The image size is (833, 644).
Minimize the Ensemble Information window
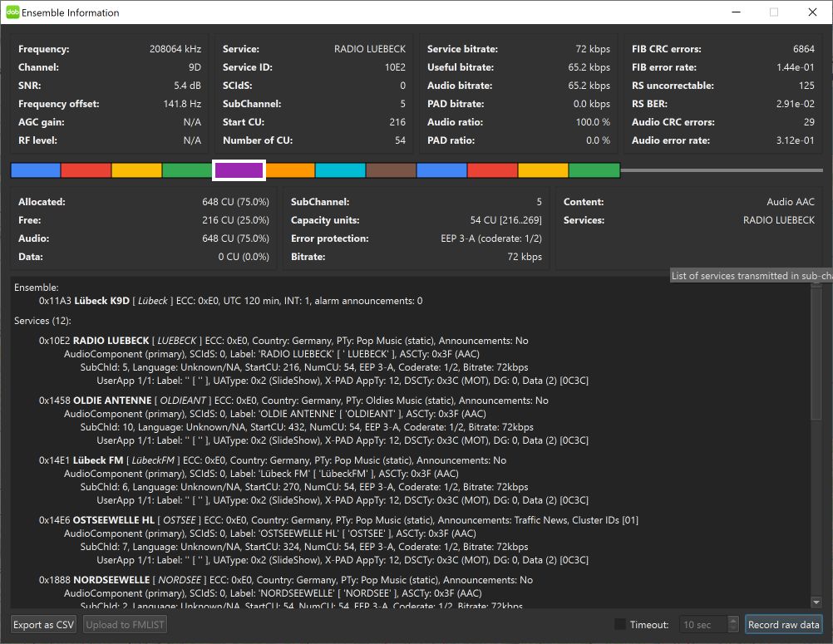click(736, 12)
